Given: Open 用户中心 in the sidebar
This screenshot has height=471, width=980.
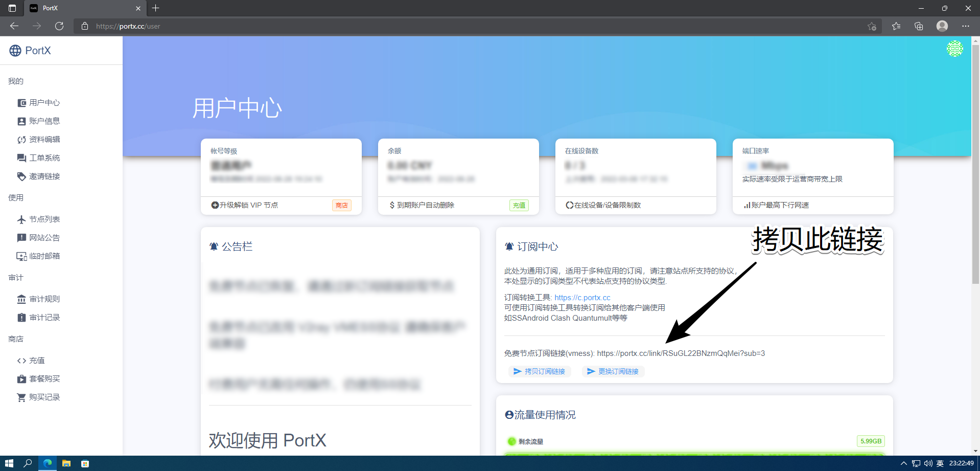Looking at the screenshot, I should [x=44, y=103].
